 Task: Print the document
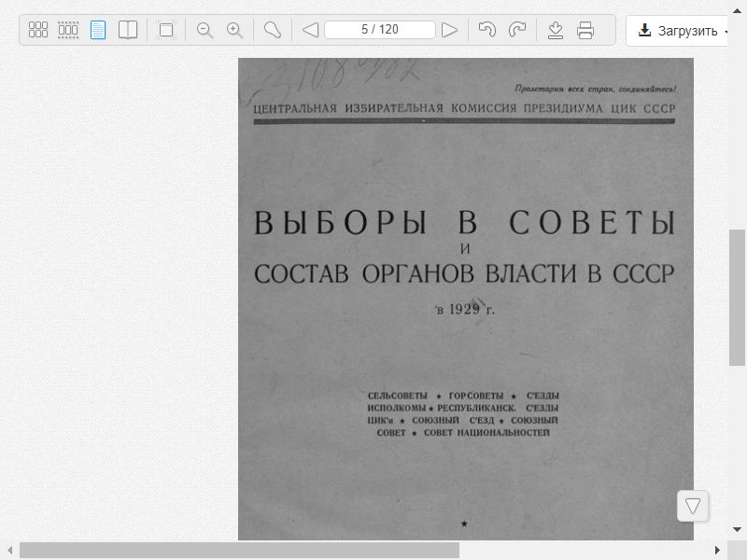[585, 30]
